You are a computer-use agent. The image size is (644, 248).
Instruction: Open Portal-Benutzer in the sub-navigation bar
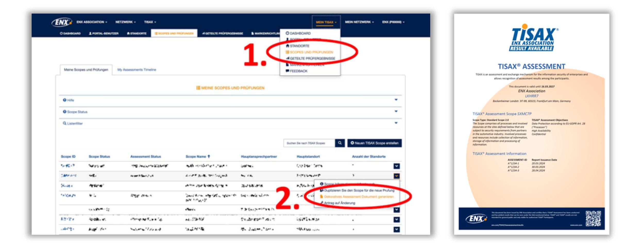click(x=104, y=33)
